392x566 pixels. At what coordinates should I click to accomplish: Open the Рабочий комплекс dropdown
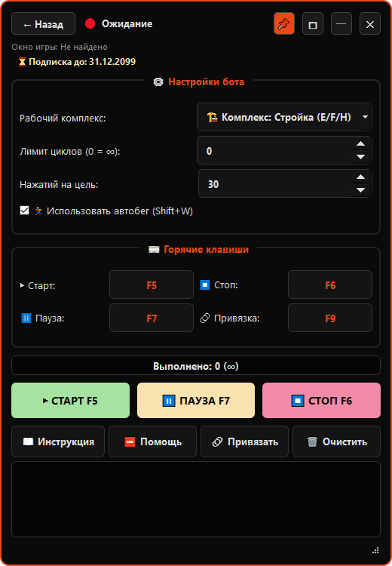(x=284, y=117)
